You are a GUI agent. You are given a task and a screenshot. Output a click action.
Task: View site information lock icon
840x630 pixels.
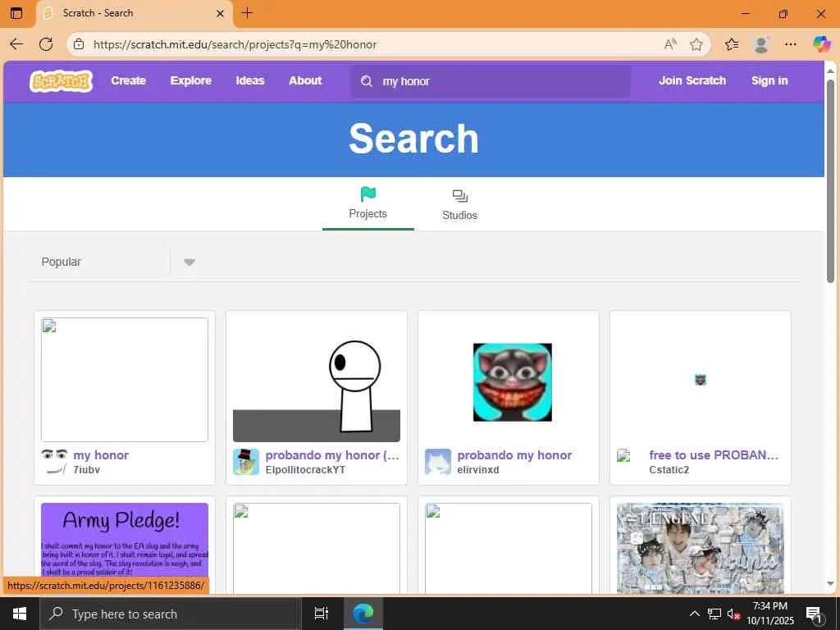click(x=79, y=44)
